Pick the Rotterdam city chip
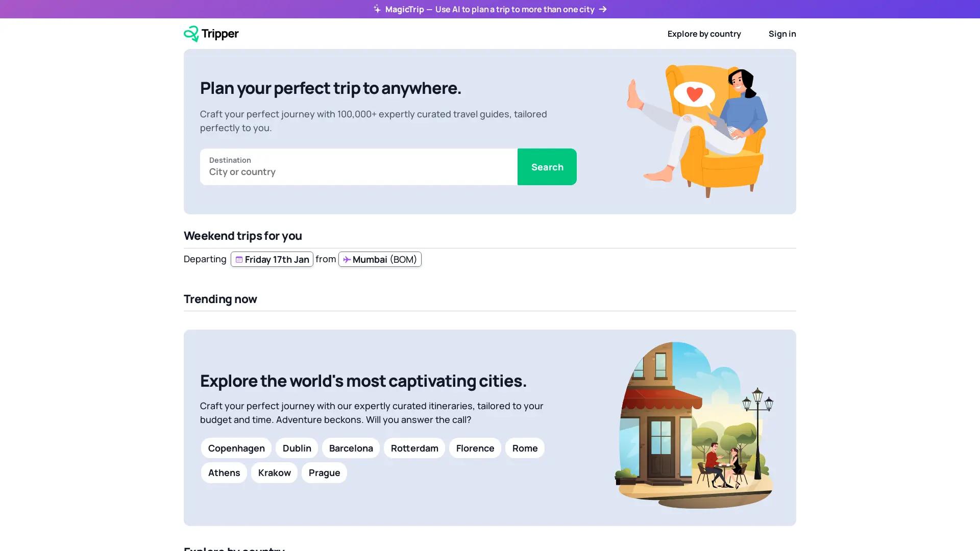The height and width of the screenshot is (551, 980). [414, 448]
